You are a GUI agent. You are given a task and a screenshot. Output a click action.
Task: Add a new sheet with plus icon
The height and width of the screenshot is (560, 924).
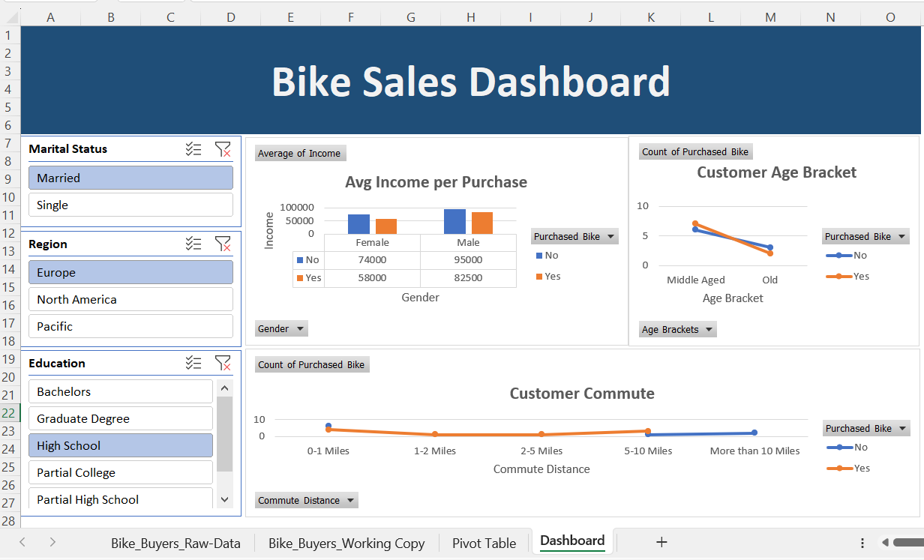coord(661,542)
